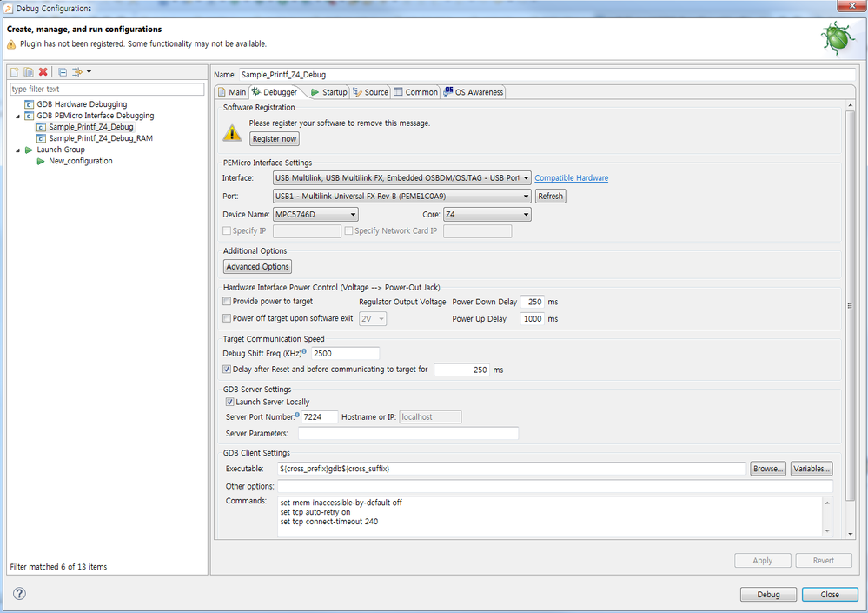This screenshot has width=868, height=613.
Task: Check Power off target upon software exit
Action: click(x=227, y=318)
